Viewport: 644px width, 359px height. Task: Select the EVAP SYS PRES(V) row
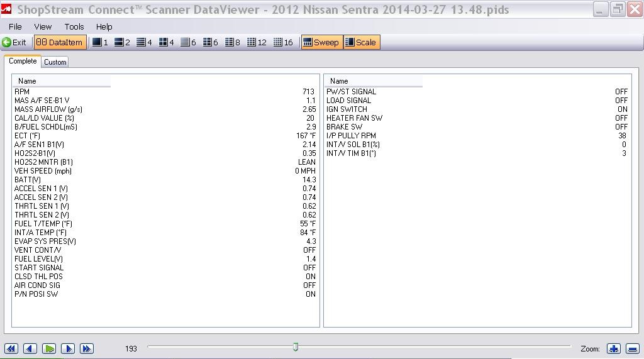pos(165,241)
